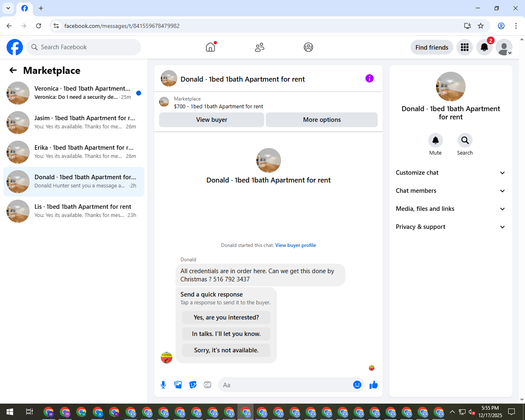This screenshot has width=525, height=420.
Task: Send a thumbs-up like
Action: tap(373, 385)
